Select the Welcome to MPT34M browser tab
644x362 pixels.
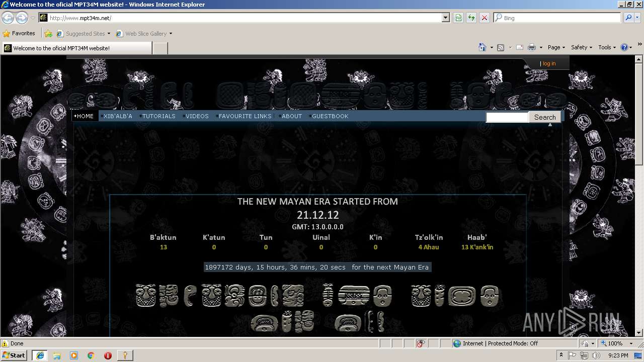point(76,48)
